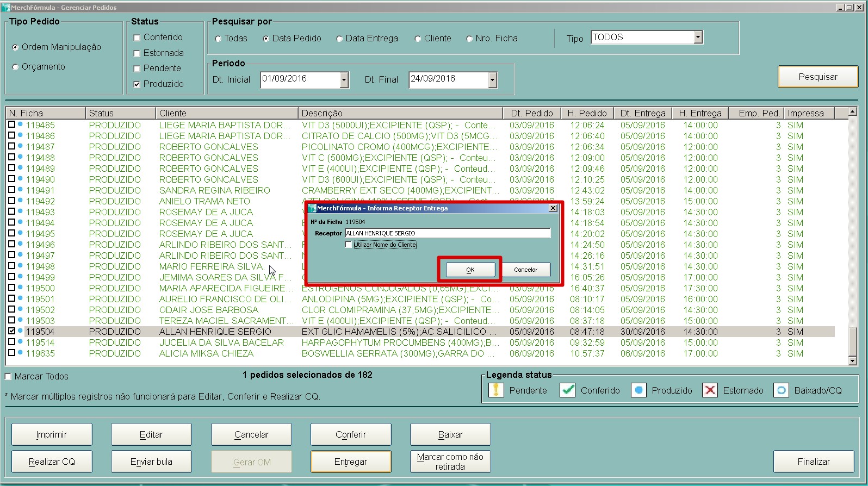Image resolution: width=868 pixels, height=486 pixels.
Task: Select the Orçamento radio button
Action: point(15,67)
